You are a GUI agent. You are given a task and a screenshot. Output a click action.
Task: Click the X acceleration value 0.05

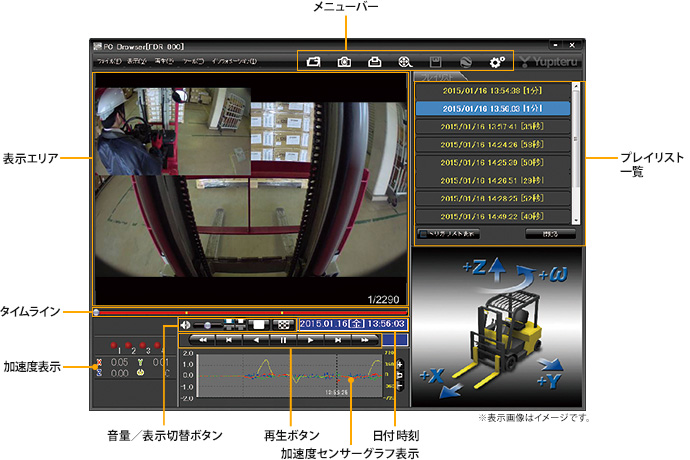pos(119,363)
